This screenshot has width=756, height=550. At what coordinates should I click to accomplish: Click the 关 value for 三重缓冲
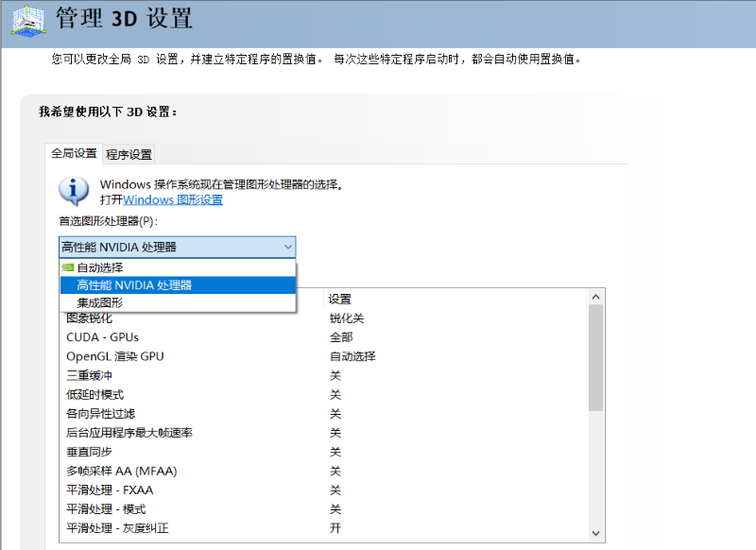(335, 375)
